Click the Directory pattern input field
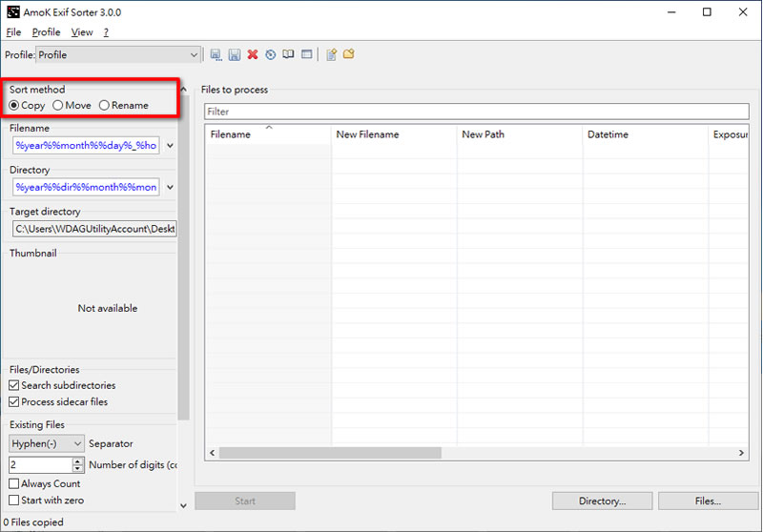The height and width of the screenshot is (532, 763). [x=86, y=187]
